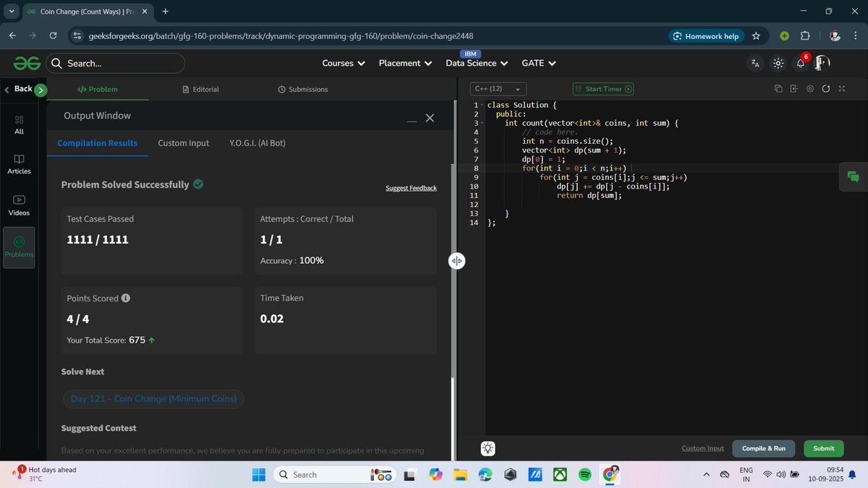Click the import code icon in editor toolbar
Viewport: 868px width, 488px height.
click(794, 89)
